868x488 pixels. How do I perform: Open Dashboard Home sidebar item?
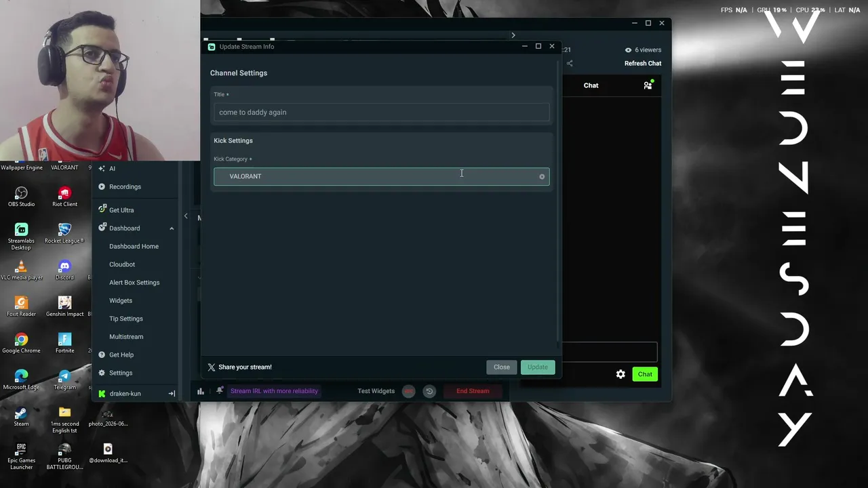134,247
